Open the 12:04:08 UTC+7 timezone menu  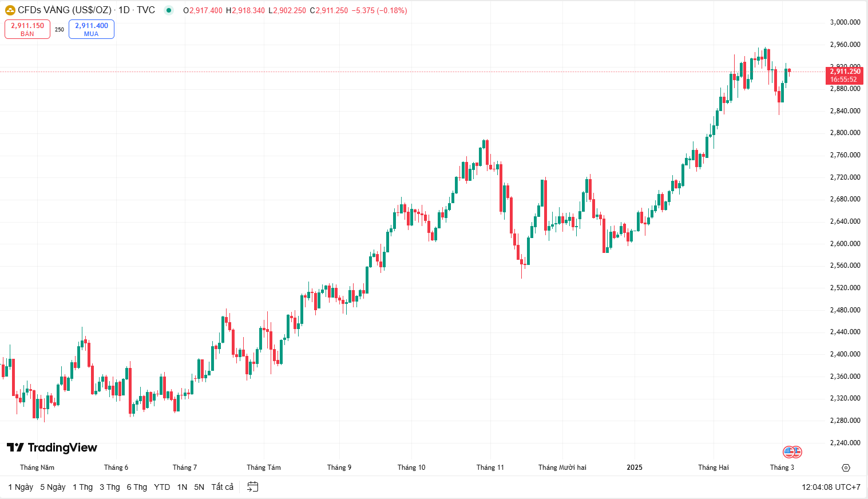830,487
